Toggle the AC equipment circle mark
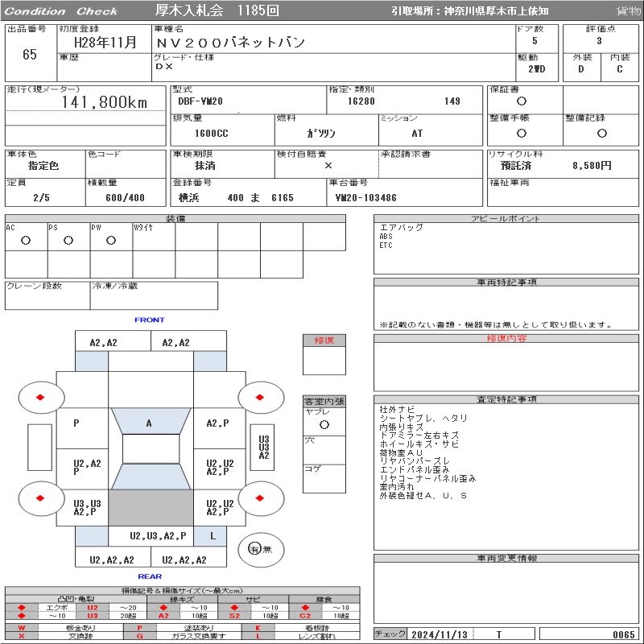 [26, 240]
